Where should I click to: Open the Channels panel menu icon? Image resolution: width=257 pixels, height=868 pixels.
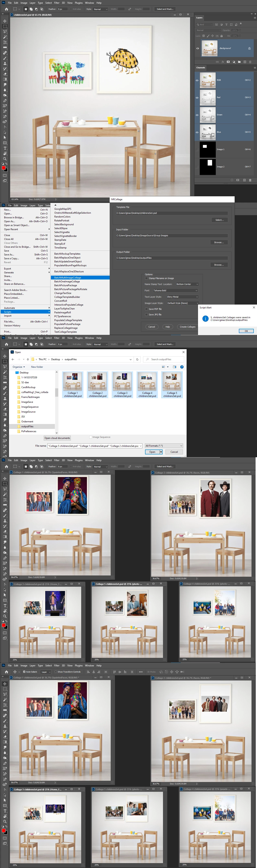coord(255,68)
